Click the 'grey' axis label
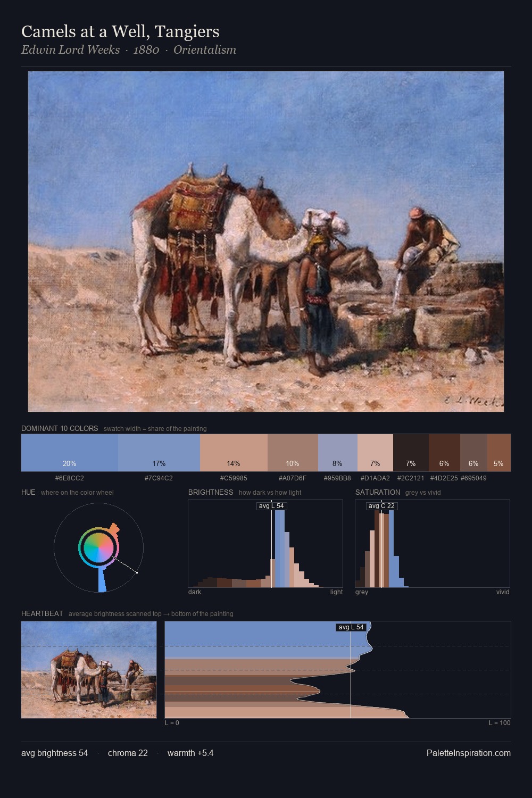This screenshot has width=532, height=798. [362, 592]
